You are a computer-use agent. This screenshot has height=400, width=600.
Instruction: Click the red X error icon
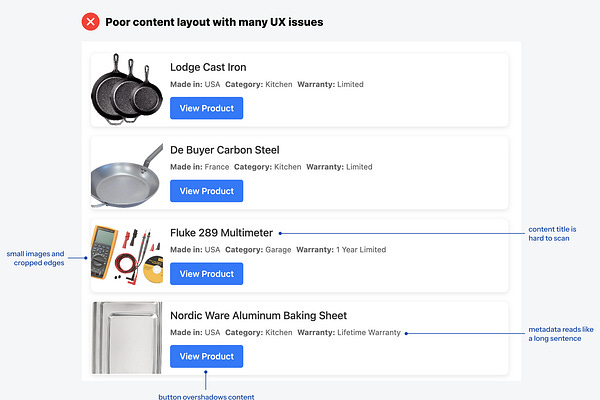pyautogui.click(x=91, y=21)
